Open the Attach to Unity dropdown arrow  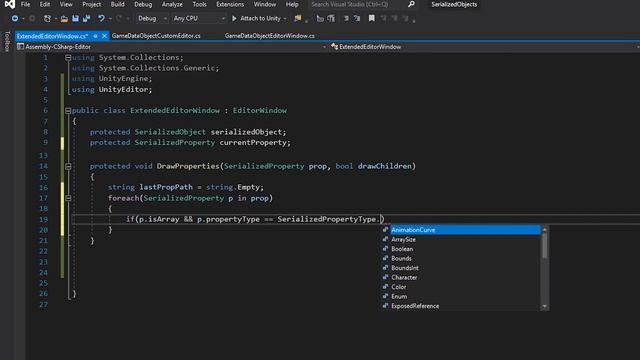(x=285, y=19)
